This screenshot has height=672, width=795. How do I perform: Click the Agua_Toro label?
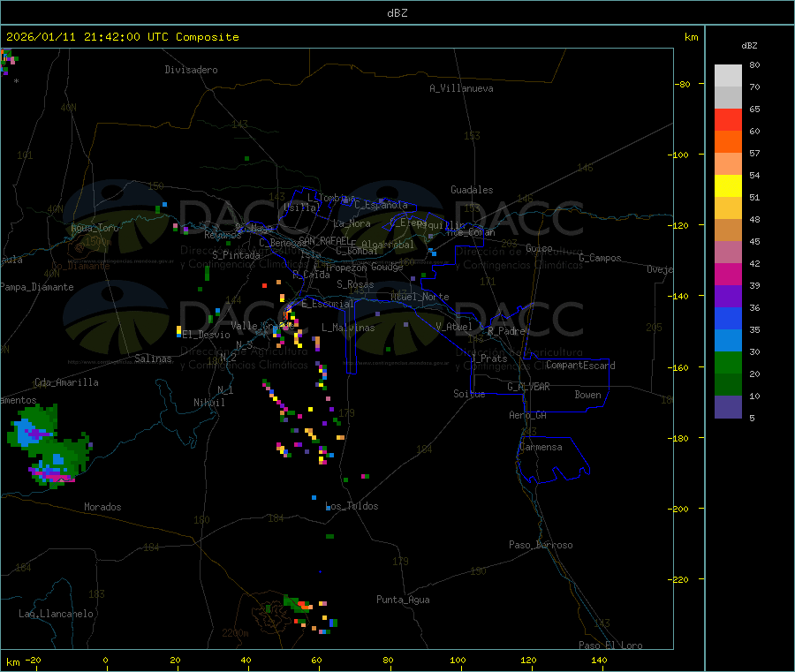(95, 228)
